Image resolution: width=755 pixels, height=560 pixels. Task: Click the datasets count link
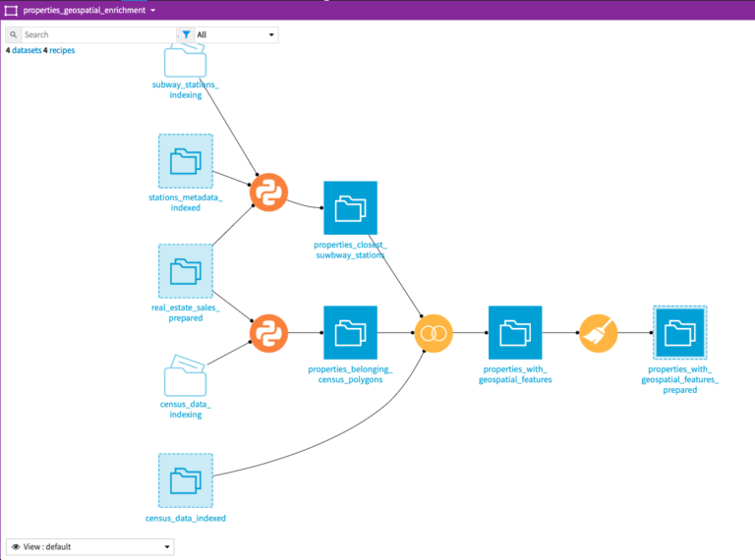coord(27,50)
